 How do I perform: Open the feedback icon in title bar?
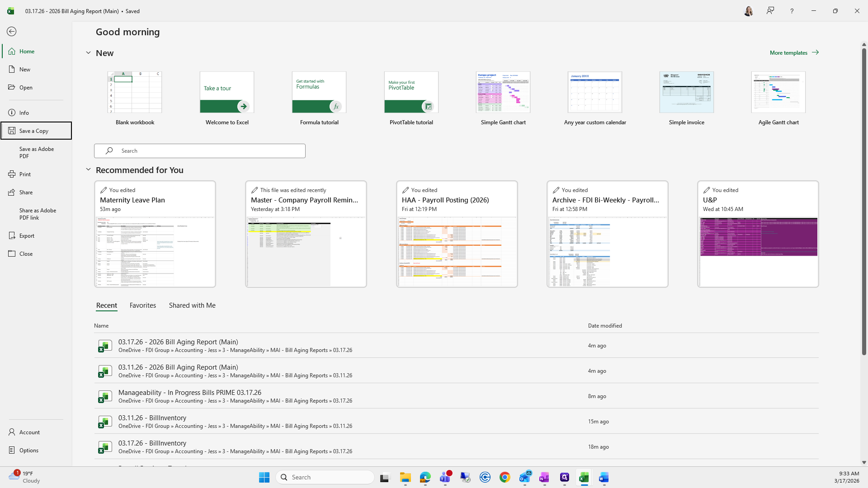pos(770,11)
